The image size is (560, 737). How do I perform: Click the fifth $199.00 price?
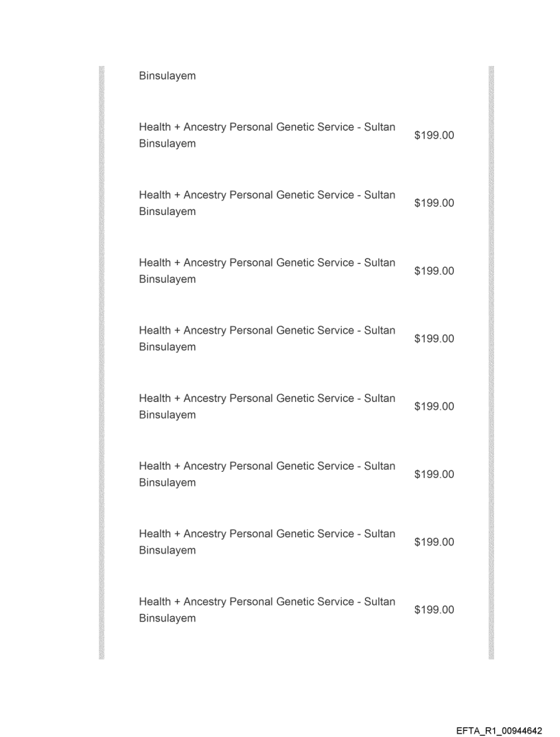click(434, 407)
